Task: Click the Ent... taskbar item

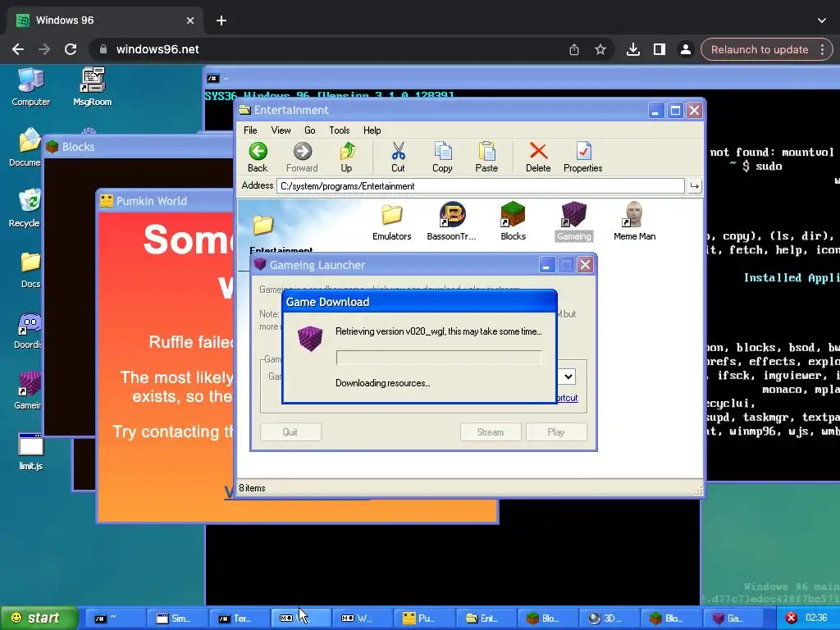Action: tap(486, 618)
